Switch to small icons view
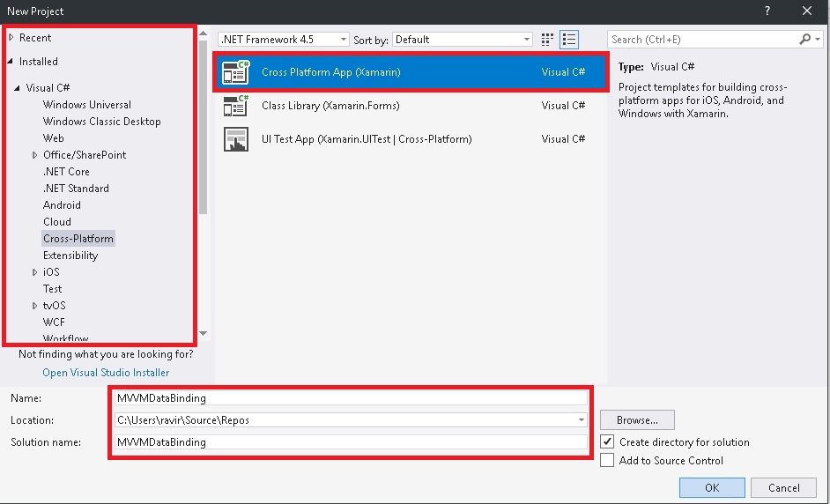 click(548, 39)
